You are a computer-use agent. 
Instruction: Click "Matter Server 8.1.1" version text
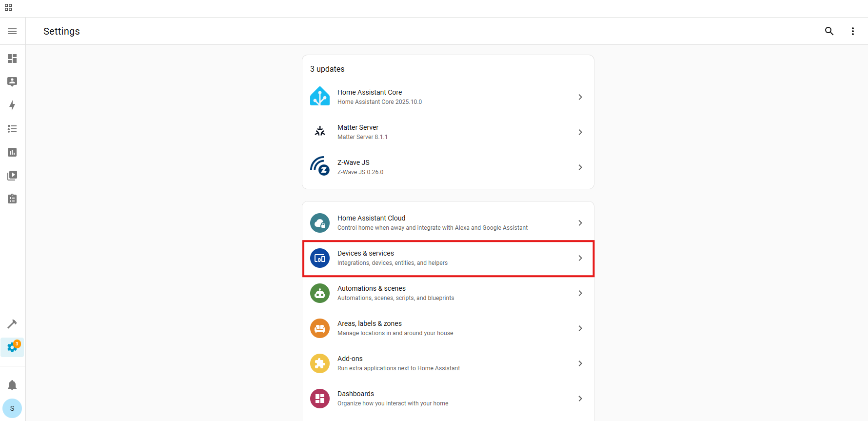click(x=363, y=137)
